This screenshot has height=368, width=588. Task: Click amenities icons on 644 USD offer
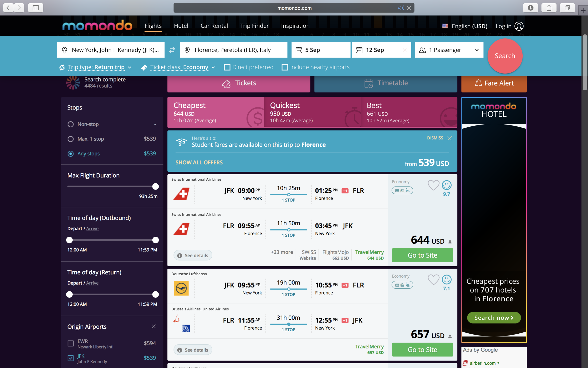tap(402, 190)
